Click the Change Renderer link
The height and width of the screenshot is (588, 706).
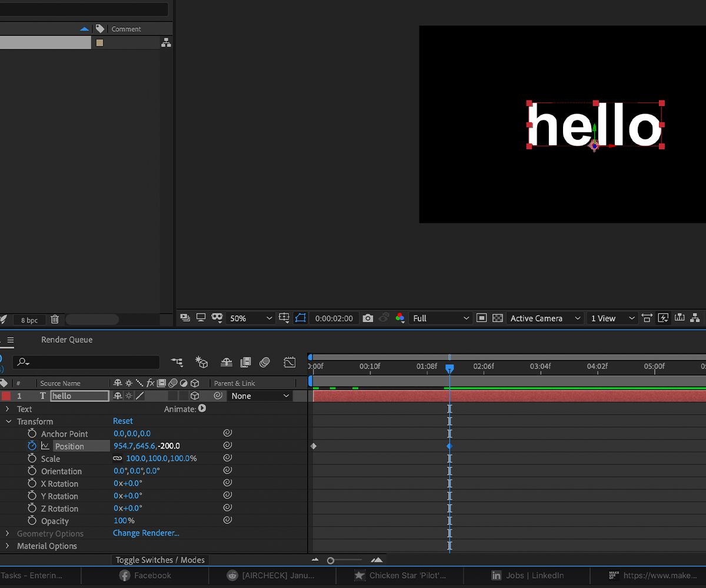pyautogui.click(x=146, y=533)
